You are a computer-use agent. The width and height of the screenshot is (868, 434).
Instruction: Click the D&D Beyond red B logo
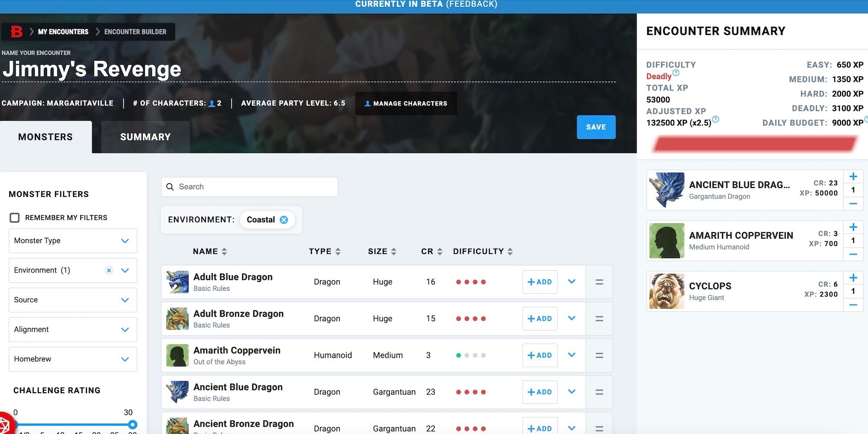click(16, 32)
